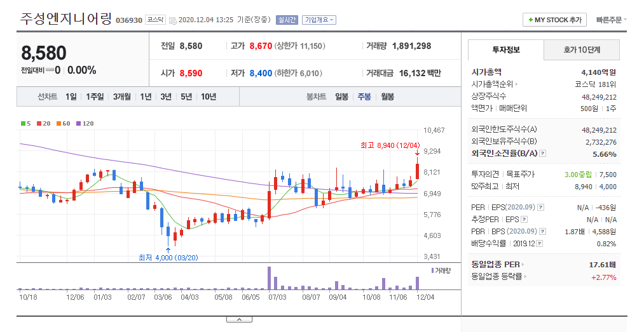Click the 저가 value 8,400
Image resolution: width=644 pixels, height=332 pixels.
(x=261, y=74)
